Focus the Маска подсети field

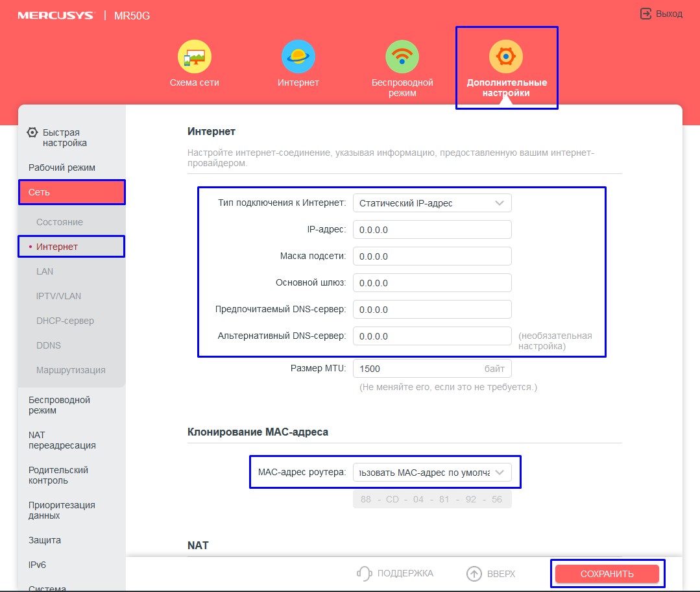point(432,256)
